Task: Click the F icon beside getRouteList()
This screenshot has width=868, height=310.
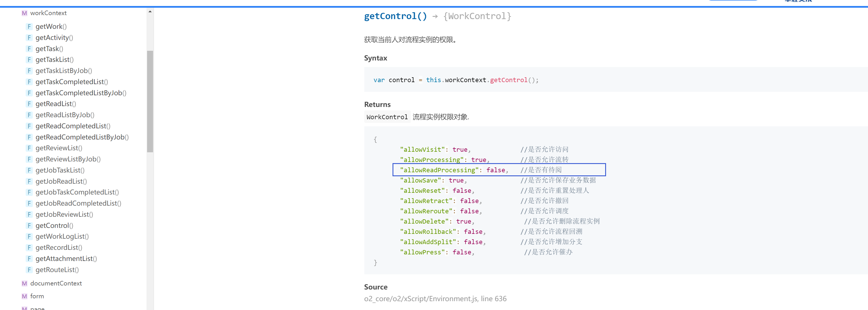Action: click(29, 270)
